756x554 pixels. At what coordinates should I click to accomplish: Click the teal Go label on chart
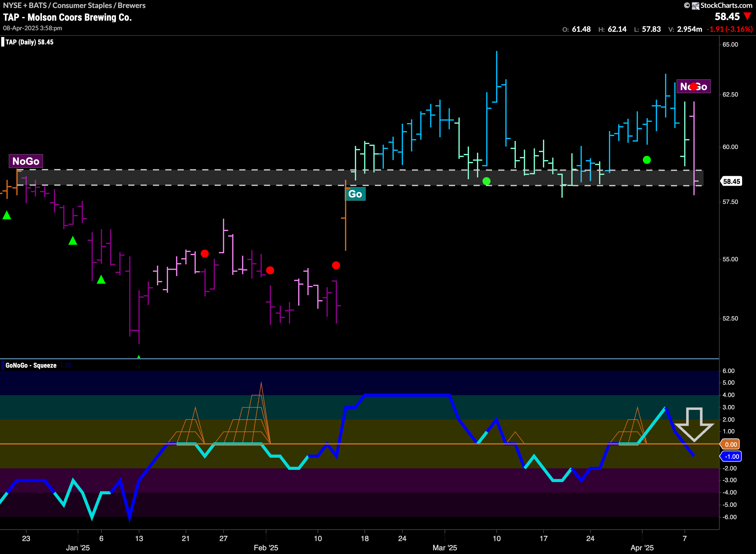(x=355, y=194)
